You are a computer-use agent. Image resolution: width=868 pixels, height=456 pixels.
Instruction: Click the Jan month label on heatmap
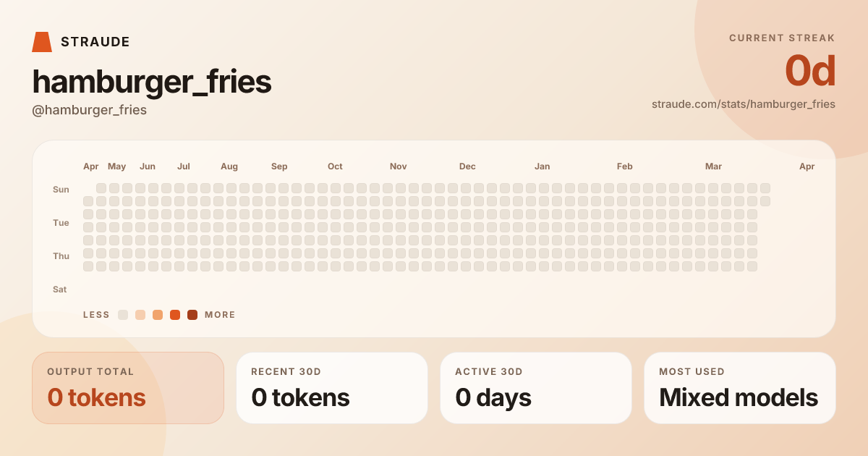coord(542,166)
